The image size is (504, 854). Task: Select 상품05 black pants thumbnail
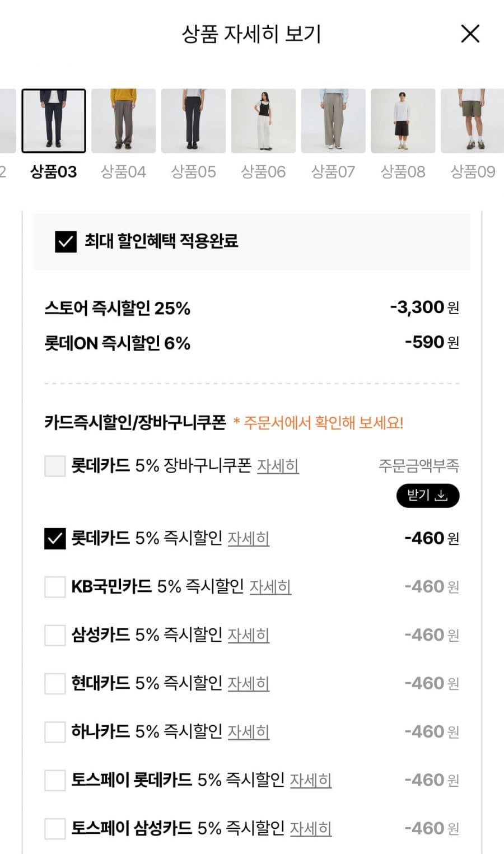click(x=193, y=121)
